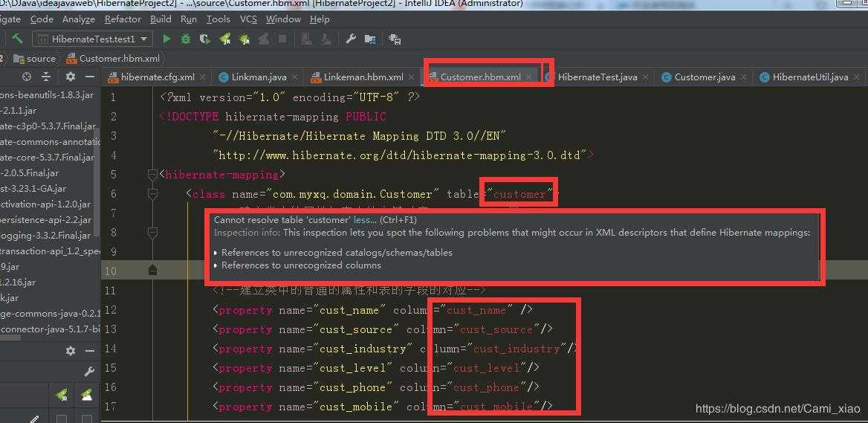Open the Code menu
Image resolution: width=868 pixels, height=423 pixels.
pos(42,19)
